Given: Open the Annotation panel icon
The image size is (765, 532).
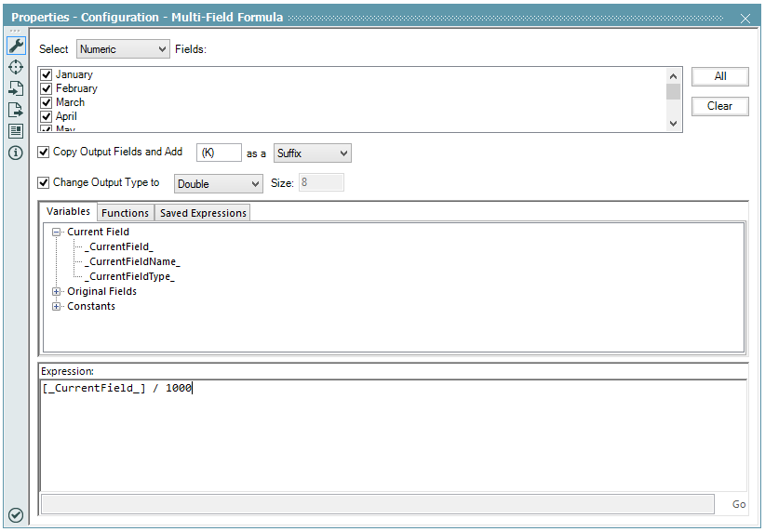Looking at the screenshot, I should click(x=16, y=131).
